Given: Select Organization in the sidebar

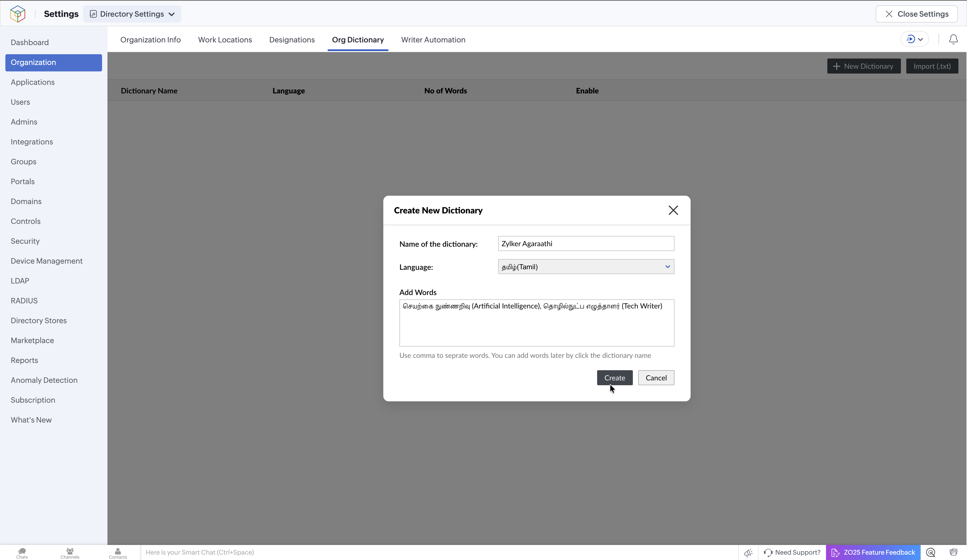Looking at the screenshot, I should click(x=54, y=62).
